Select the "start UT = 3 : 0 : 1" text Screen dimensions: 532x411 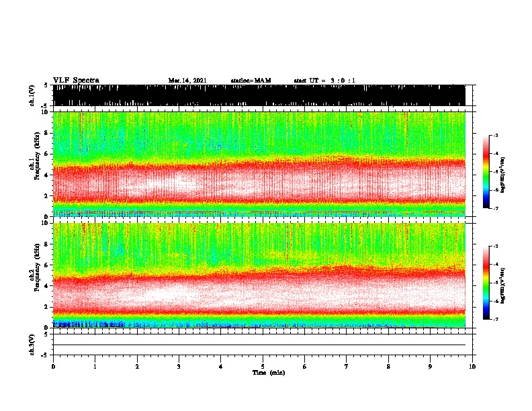(324, 81)
